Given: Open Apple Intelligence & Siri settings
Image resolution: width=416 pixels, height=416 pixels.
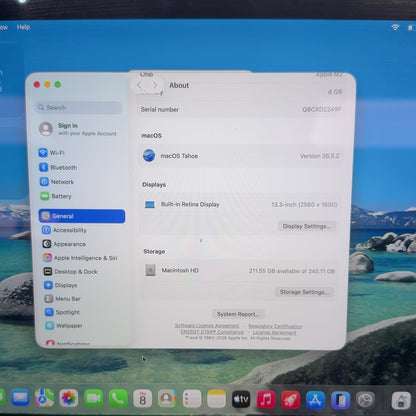Looking at the screenshot, I should pyautogui.click(x=80, y=258).
